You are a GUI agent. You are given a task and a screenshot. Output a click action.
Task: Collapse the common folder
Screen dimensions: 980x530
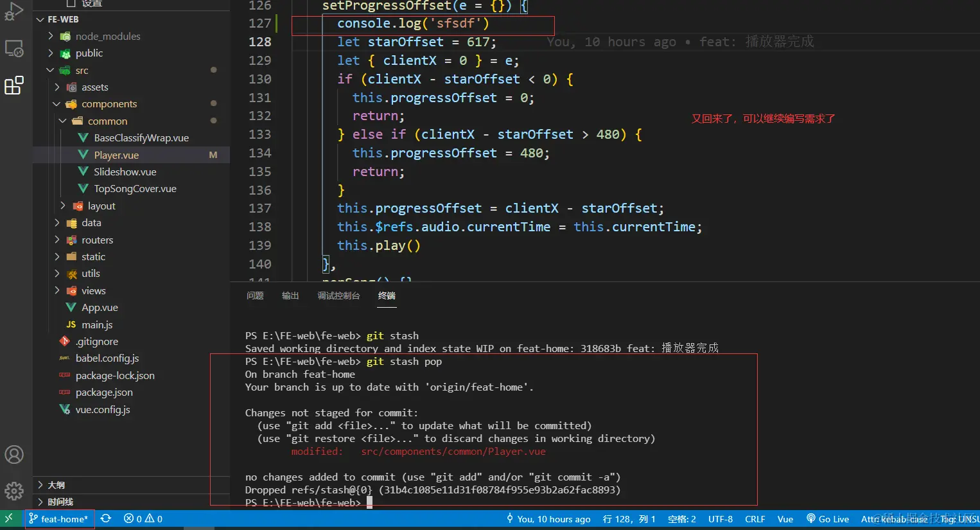coord(63,121)
